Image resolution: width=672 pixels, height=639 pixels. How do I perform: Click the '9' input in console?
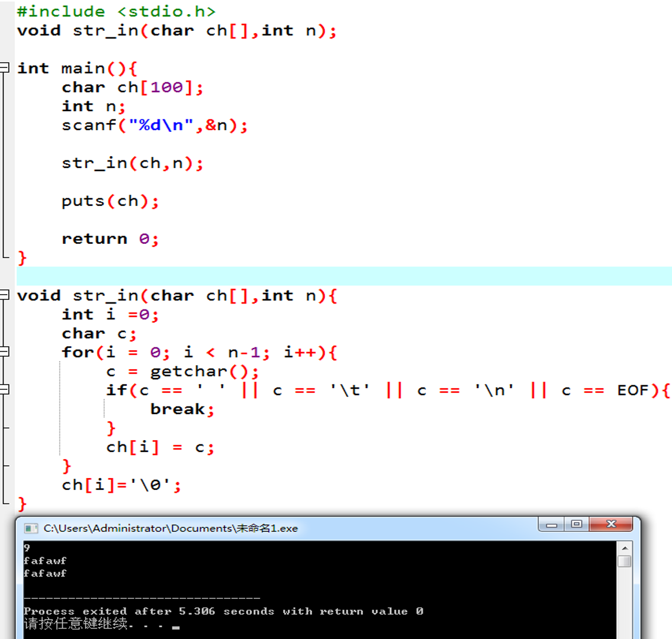27,548
